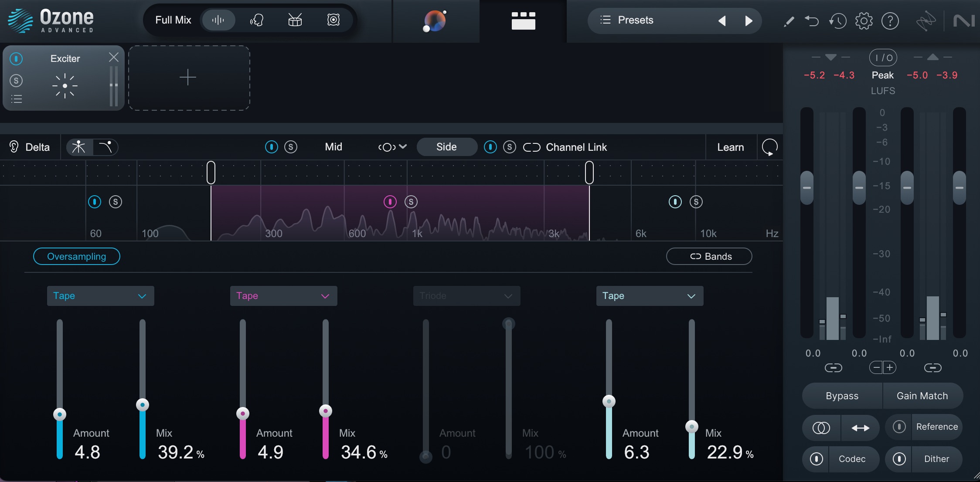Image resolution: width=980 pixels, height=482 pixels.
Task: Toggle Side channel power
Action: tap(490, 147)
